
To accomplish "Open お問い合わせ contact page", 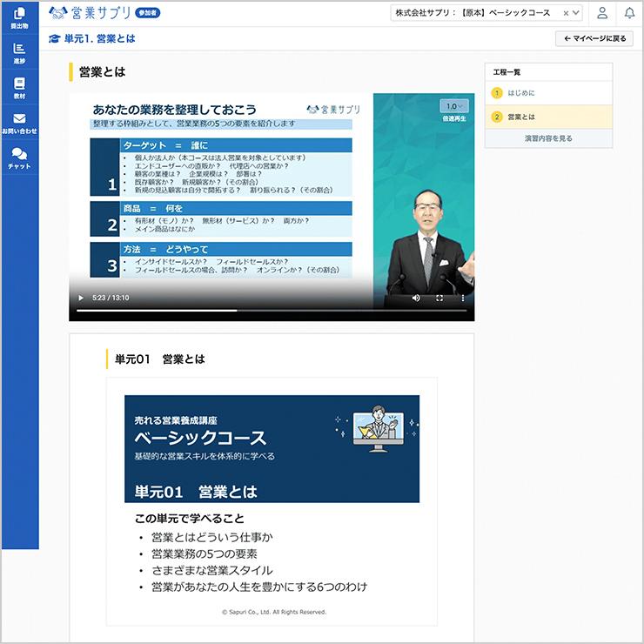I will pos(19,124).
